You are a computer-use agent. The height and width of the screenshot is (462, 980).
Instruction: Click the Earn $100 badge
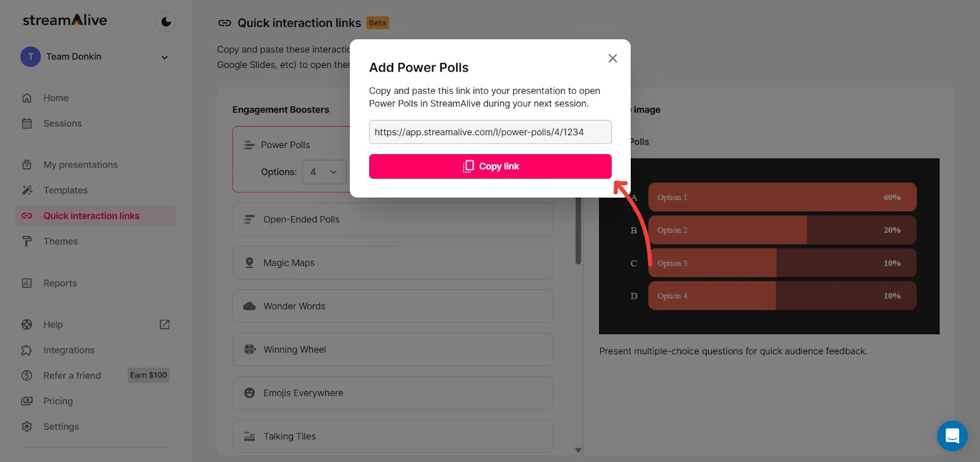(x=148, y=375)
